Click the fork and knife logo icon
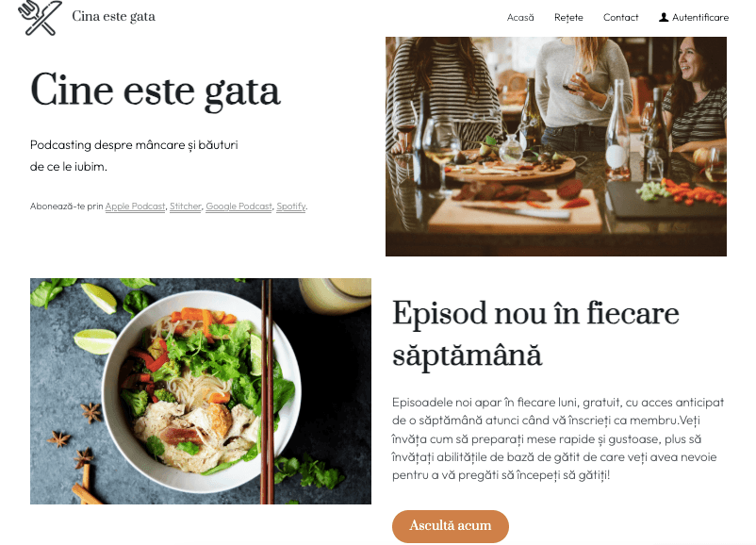Image resolution: width=756 pixels, height=545 pixels. pyautogui.click(x=40, y=17)
